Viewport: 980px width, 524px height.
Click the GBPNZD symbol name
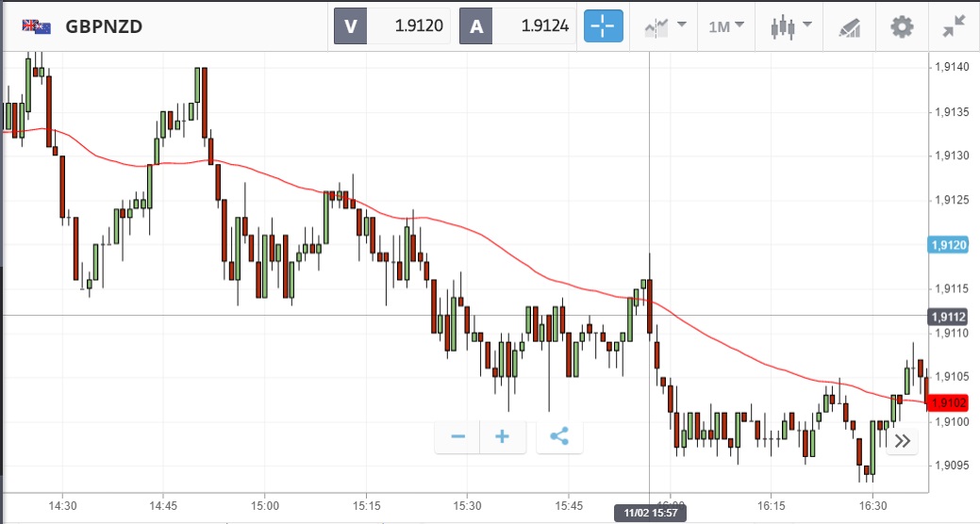click(x=104, y=26)
